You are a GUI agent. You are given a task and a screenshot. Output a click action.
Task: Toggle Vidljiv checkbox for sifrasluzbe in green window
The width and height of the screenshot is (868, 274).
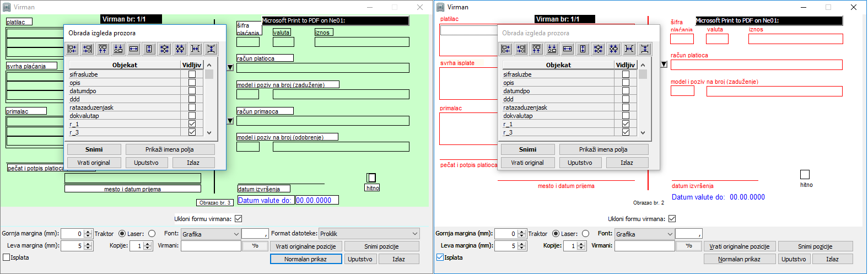[192, 74]
